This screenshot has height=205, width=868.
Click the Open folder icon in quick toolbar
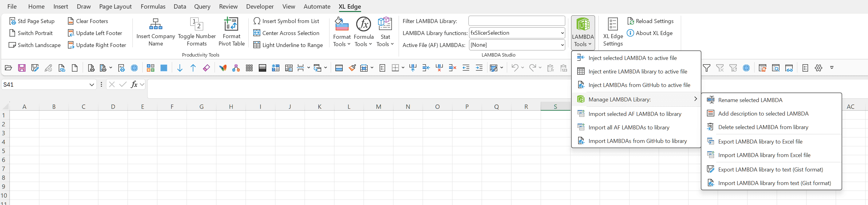click(x=8, y=68)
